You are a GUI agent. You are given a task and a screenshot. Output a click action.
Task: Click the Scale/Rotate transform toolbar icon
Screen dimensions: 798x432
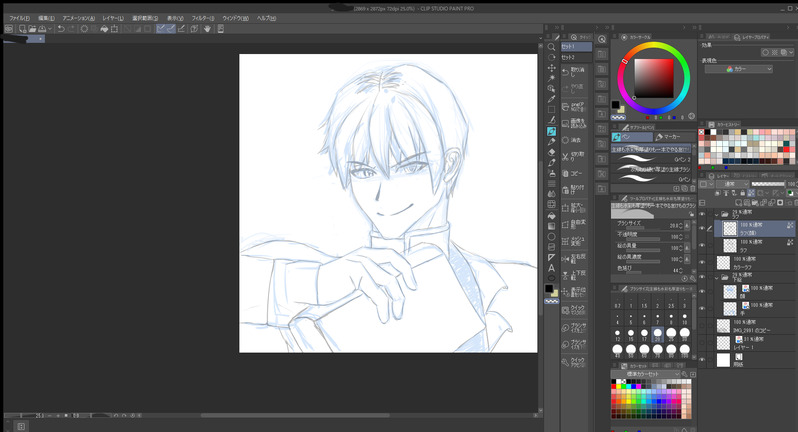point(115,29)
